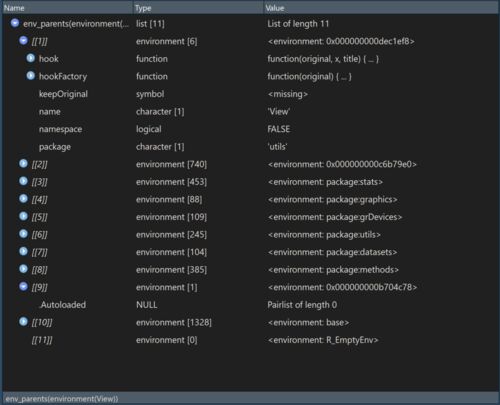This screenshot has height=405, width=500.
Task: Expand the [[7]] package:datasets environment
Action: pos(23,251)
